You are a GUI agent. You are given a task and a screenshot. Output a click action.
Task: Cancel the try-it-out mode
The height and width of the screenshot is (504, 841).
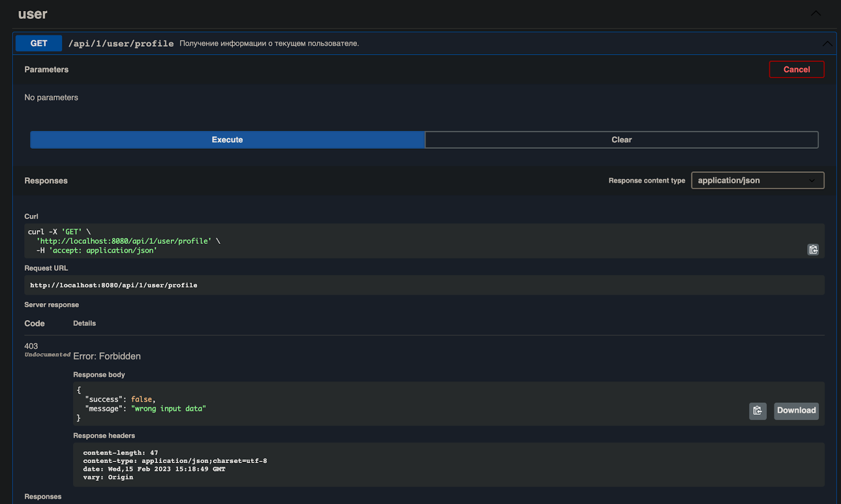[x=796, y=69]
